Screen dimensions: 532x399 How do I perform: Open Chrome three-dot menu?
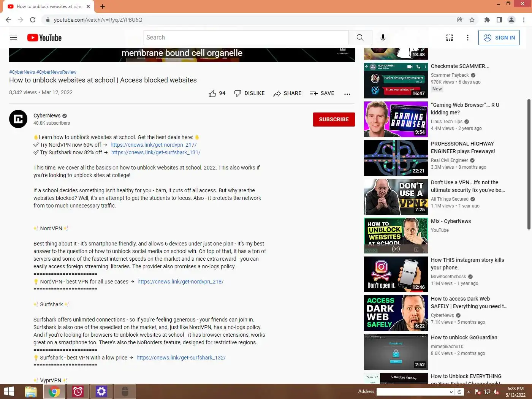(x=524, y=20)
